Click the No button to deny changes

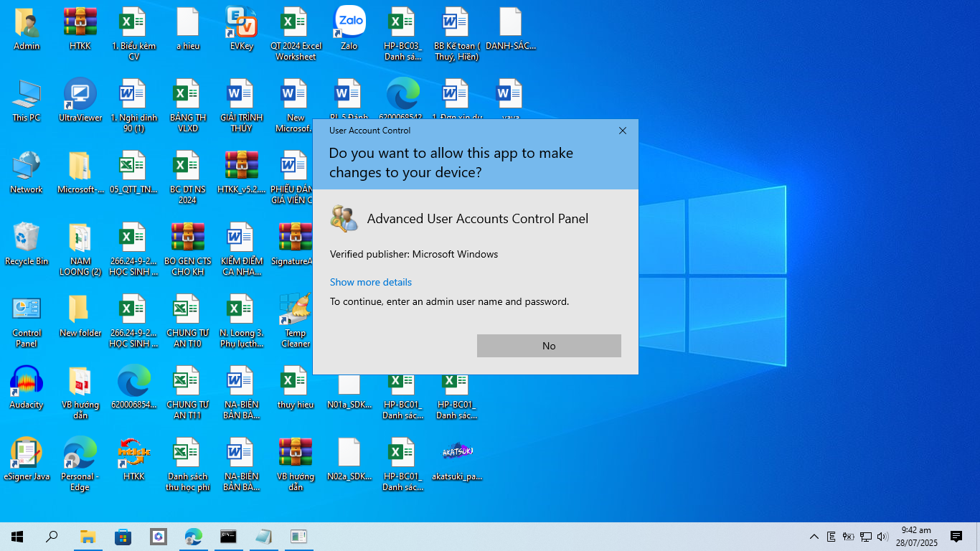coord(549,345)
